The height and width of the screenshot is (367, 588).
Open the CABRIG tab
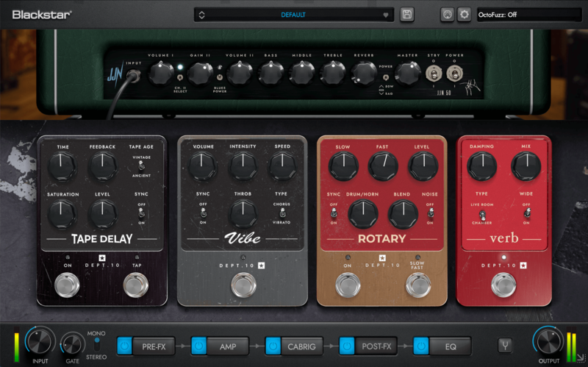coord(301,346)
